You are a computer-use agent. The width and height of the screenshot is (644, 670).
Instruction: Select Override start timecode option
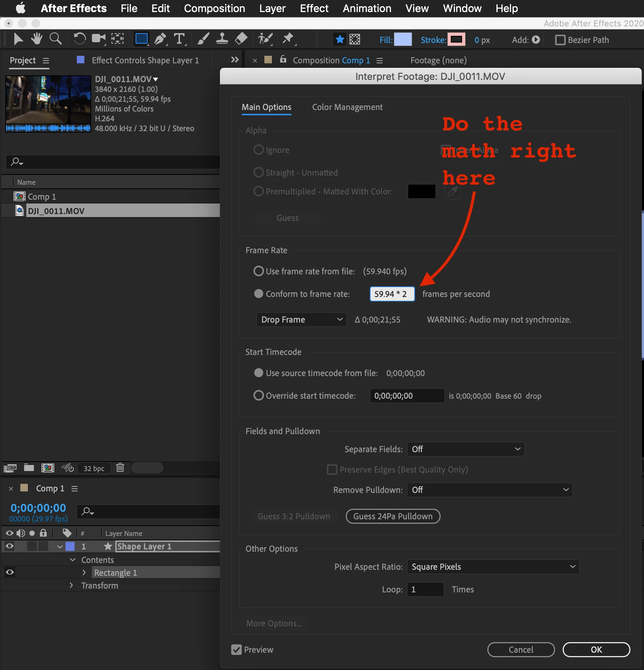(x=258, y=396)
